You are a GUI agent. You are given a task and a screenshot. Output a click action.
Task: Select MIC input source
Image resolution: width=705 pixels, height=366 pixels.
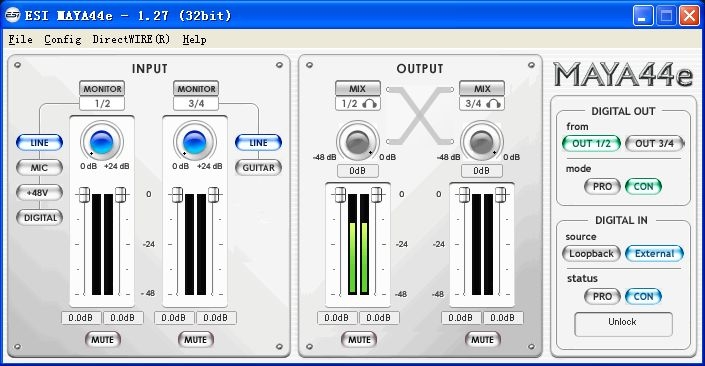(39, 167)
